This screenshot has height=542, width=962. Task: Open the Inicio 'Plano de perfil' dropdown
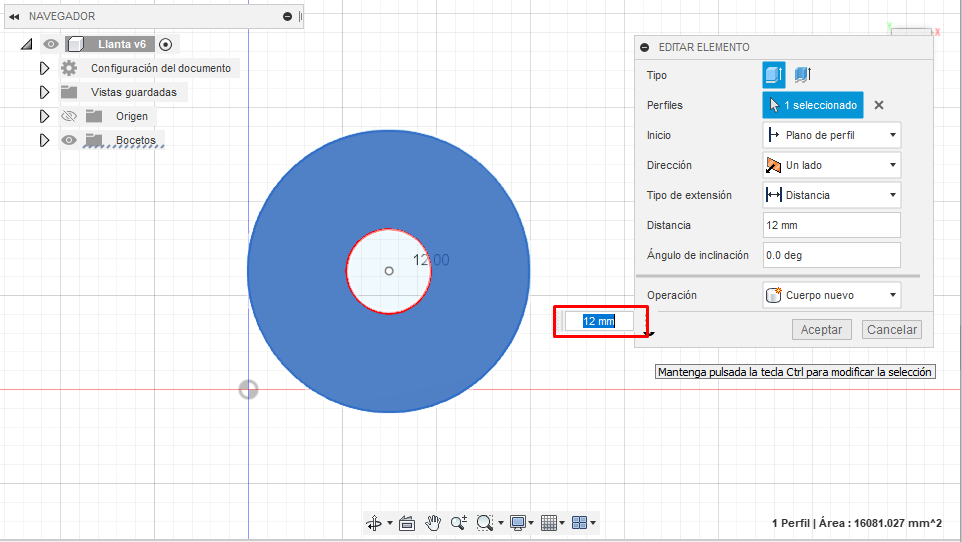[x=831, y=135]
